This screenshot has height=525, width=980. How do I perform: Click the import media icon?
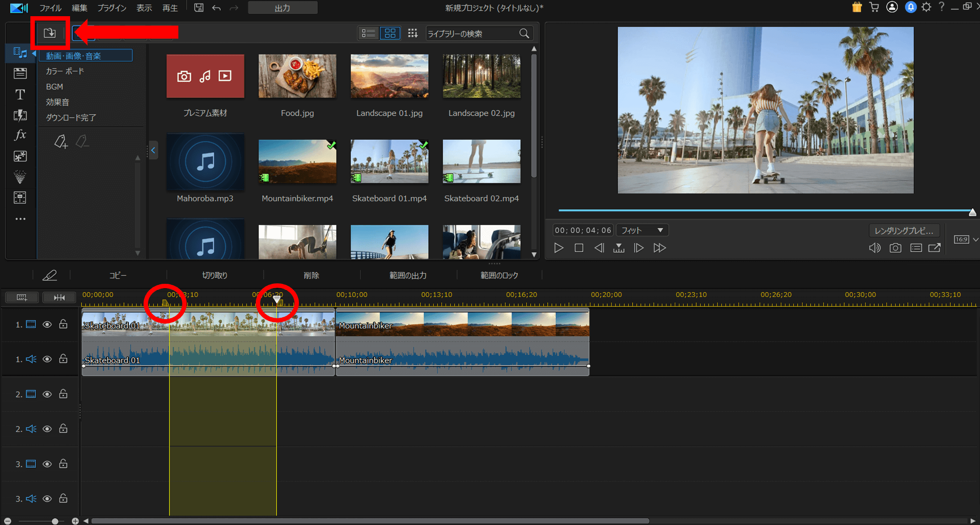[x=49, y=33]
